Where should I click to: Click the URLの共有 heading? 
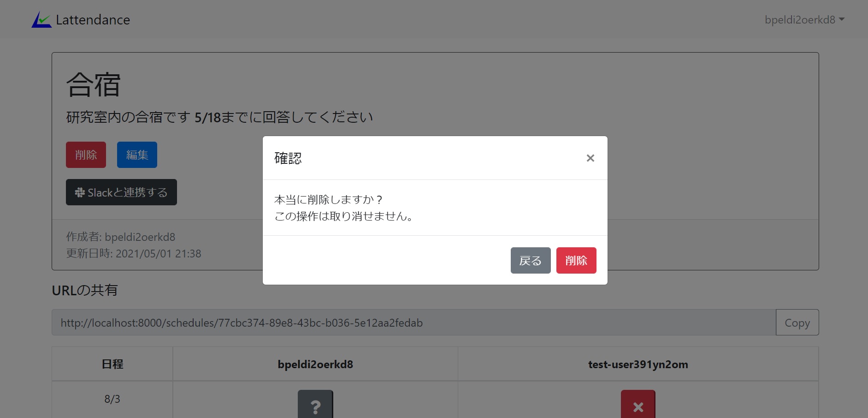point(85,290)
